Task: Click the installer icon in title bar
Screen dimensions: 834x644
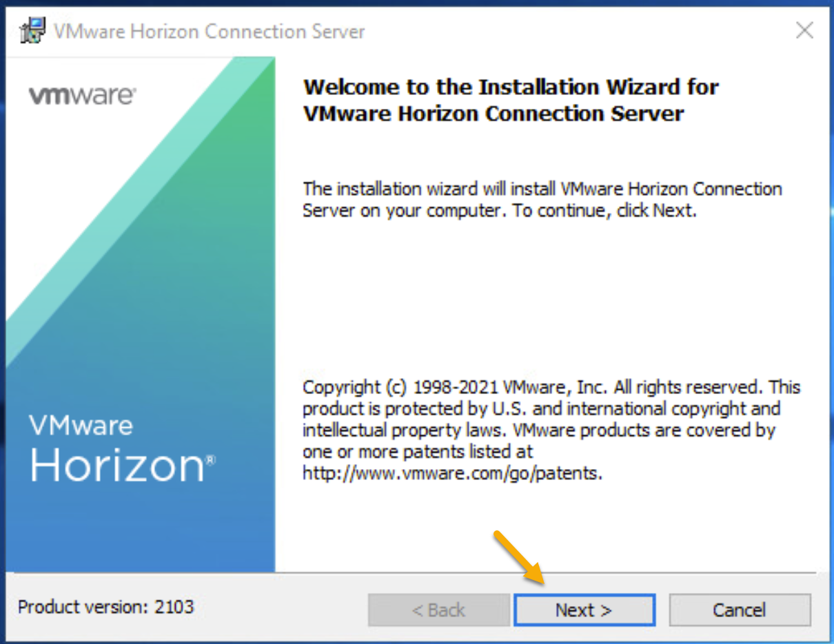Action: tap(33, 32)
